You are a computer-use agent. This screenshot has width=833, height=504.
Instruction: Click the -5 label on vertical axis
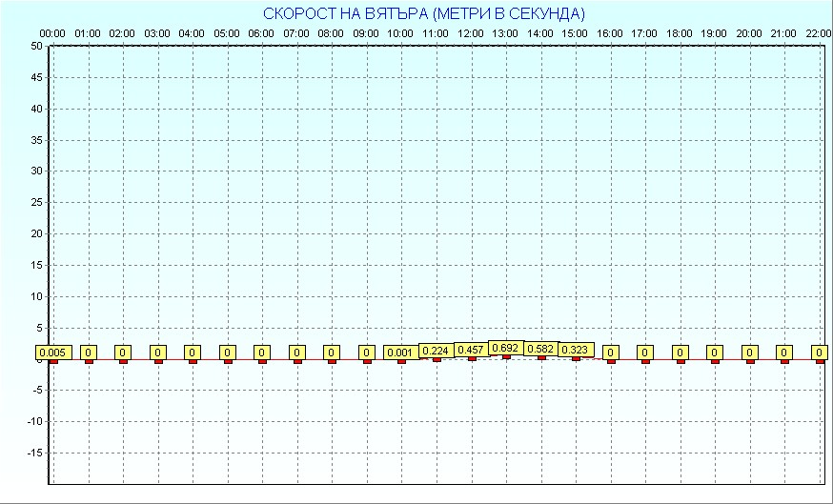click(35, 390)
